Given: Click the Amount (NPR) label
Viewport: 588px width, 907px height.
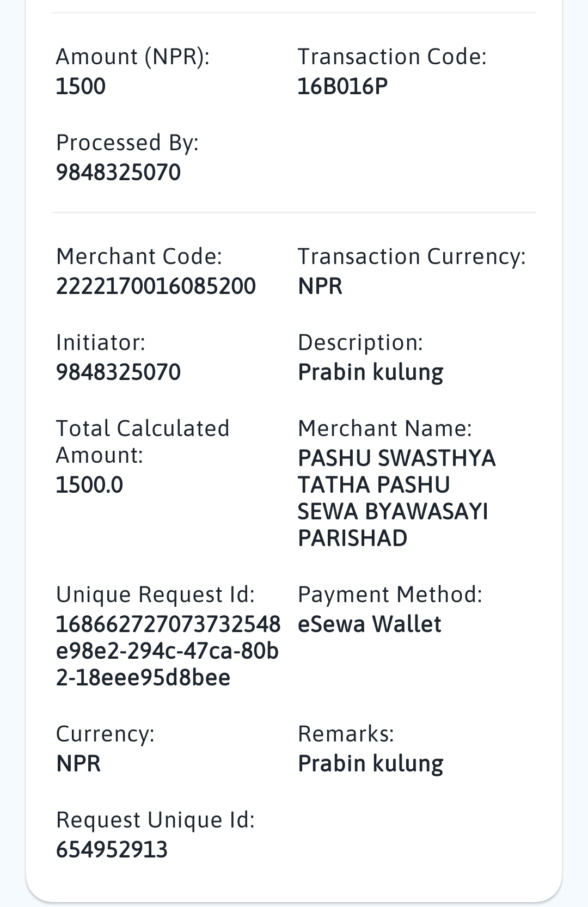Looking at the screenshot, I should 133,57.
